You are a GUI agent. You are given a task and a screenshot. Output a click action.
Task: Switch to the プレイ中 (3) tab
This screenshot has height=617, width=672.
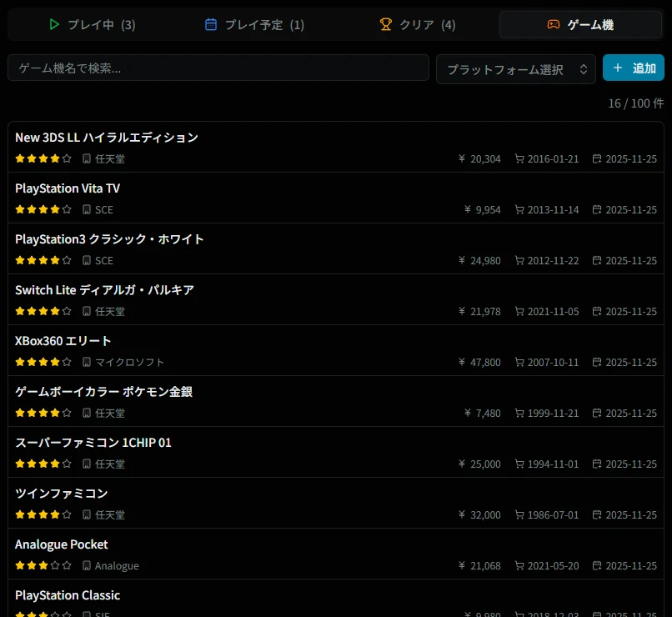(92, 25)
